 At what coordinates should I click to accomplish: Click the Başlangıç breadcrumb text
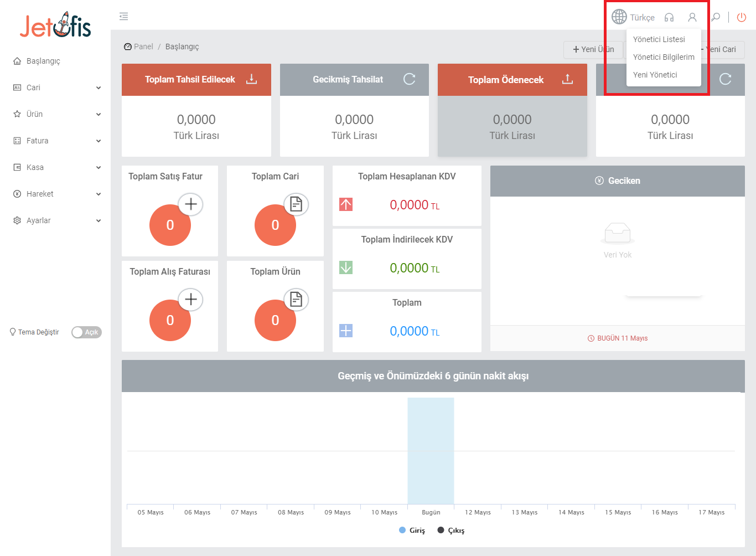182,47
